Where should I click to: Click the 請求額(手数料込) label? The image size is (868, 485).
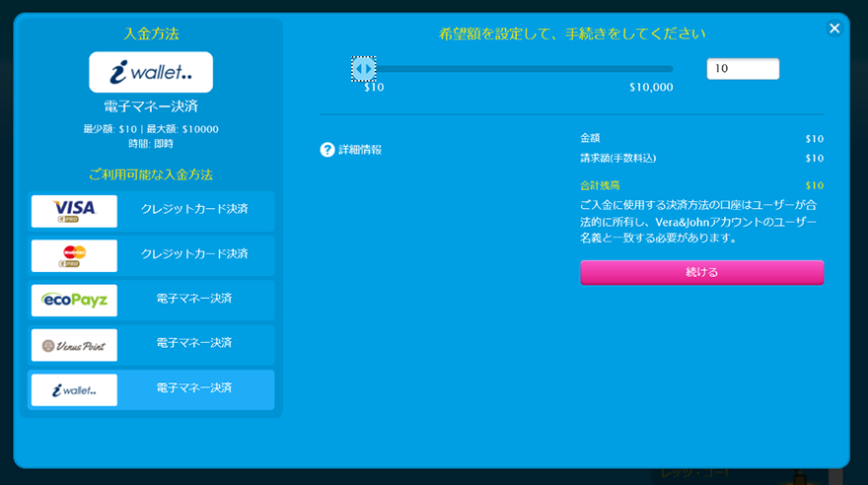point(617,158)
